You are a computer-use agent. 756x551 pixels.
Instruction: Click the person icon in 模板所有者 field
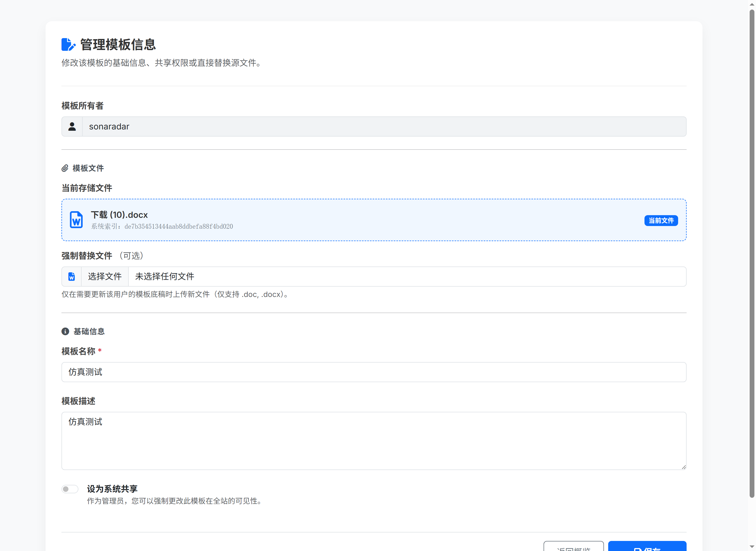(72, 127)
